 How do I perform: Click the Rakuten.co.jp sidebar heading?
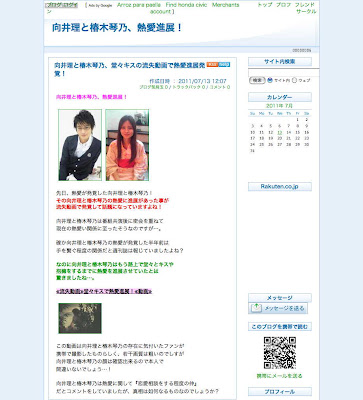point(280,187)
